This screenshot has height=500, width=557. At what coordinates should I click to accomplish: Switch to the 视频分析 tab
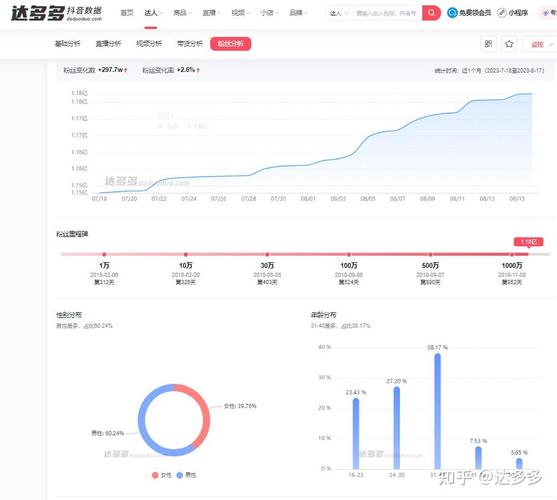pyautogui.click(x=149, y=44)
